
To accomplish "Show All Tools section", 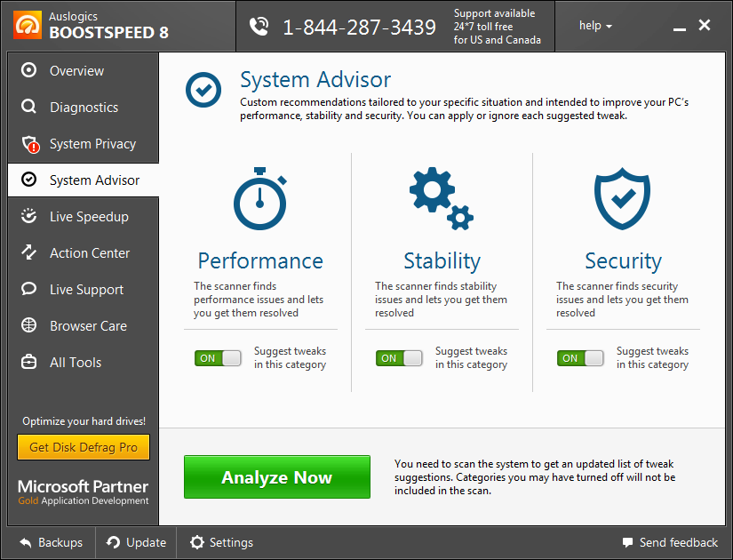I will (x=84, y=363).
